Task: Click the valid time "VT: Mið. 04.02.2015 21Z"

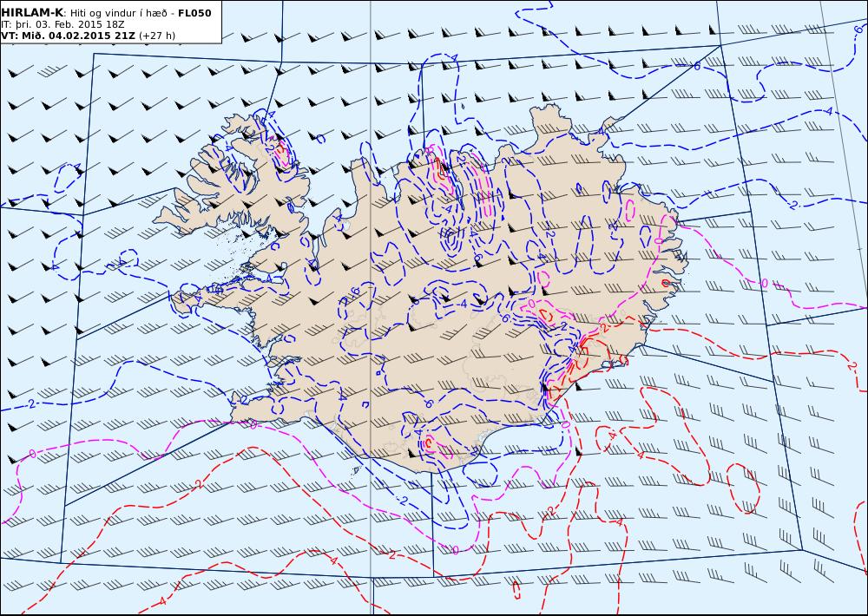Action: pyautogui.click(x=68, y=36)
